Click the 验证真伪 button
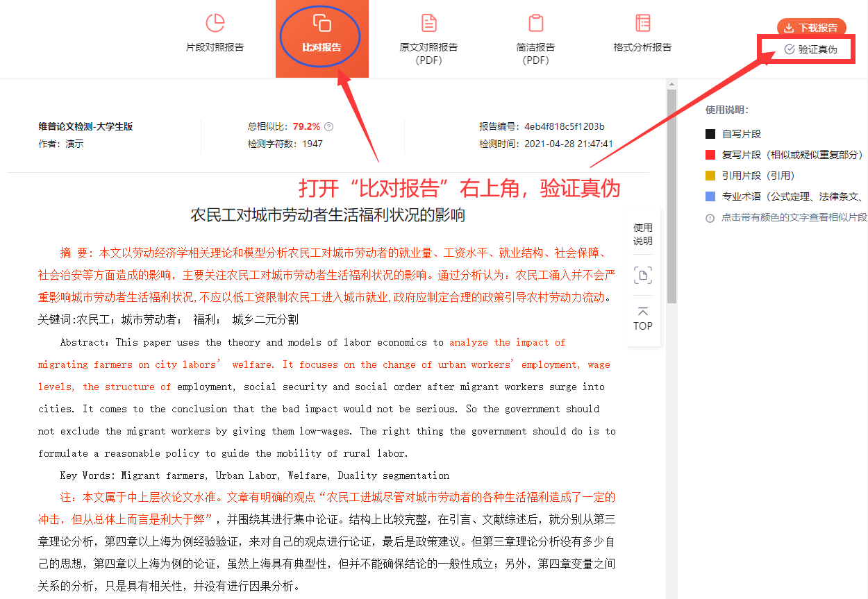Screen dimensions: 868x599 coord(810,49)
